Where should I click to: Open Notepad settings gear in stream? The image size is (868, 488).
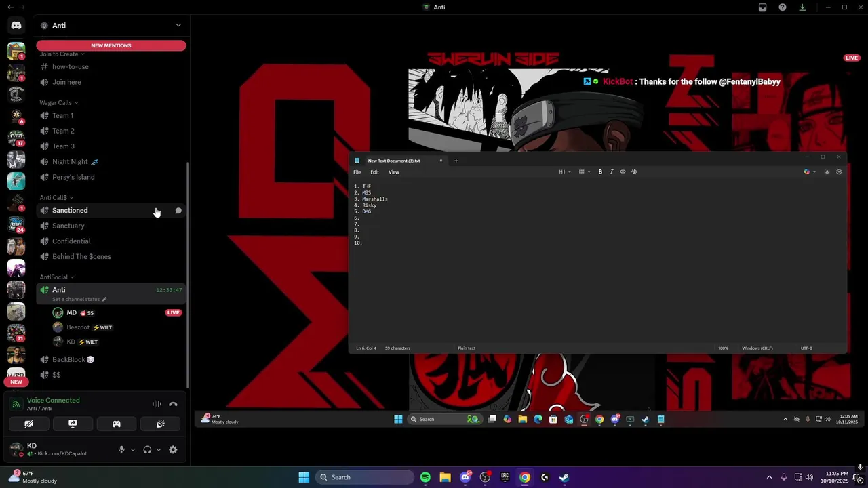click(x=839, y=172)
